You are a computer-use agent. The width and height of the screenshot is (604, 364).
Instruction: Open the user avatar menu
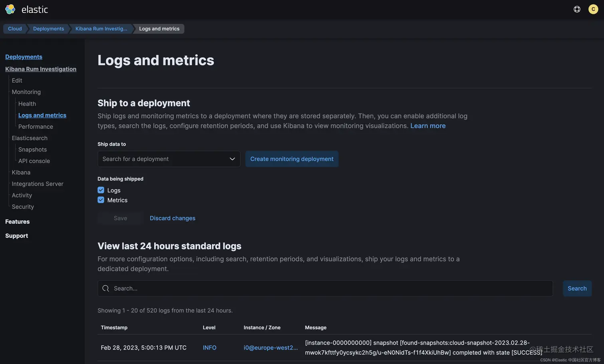pos(593,9)
